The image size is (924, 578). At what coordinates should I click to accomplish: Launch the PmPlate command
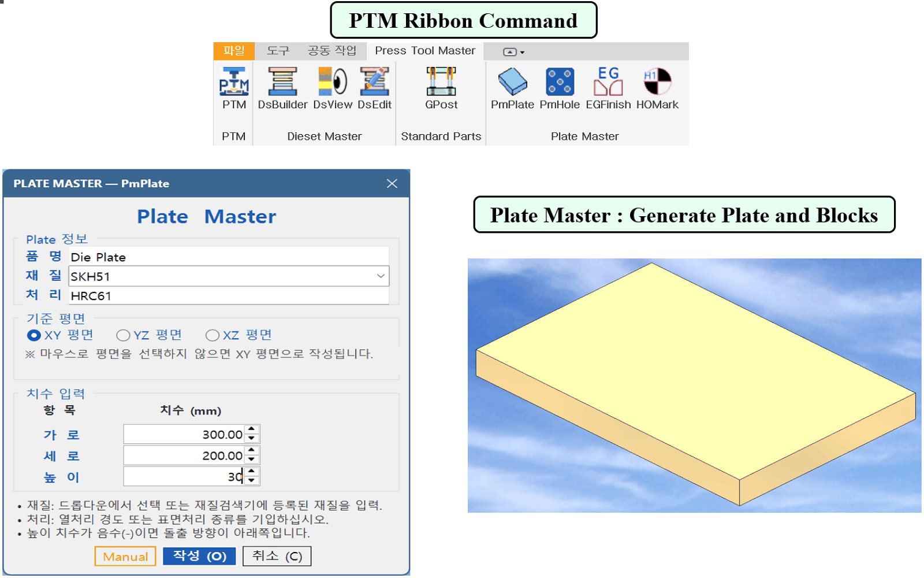(512, 88)
